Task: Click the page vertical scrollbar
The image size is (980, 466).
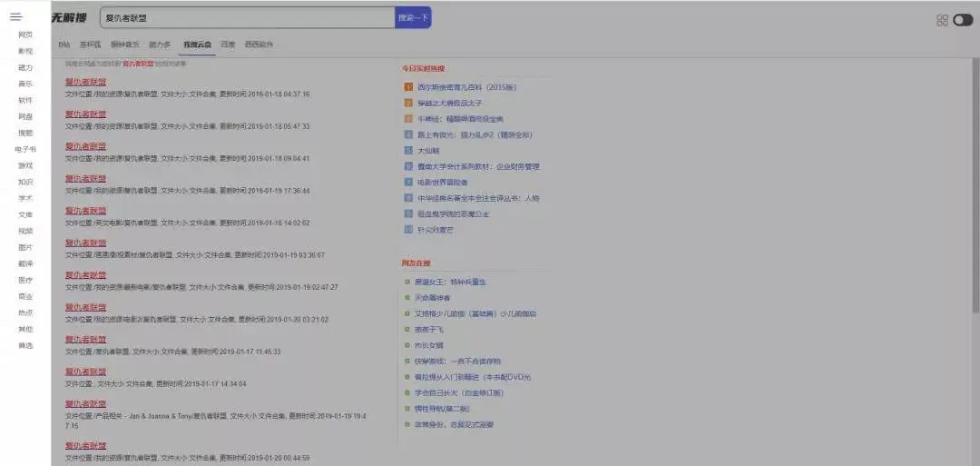Action: click(x=975, y=185)
